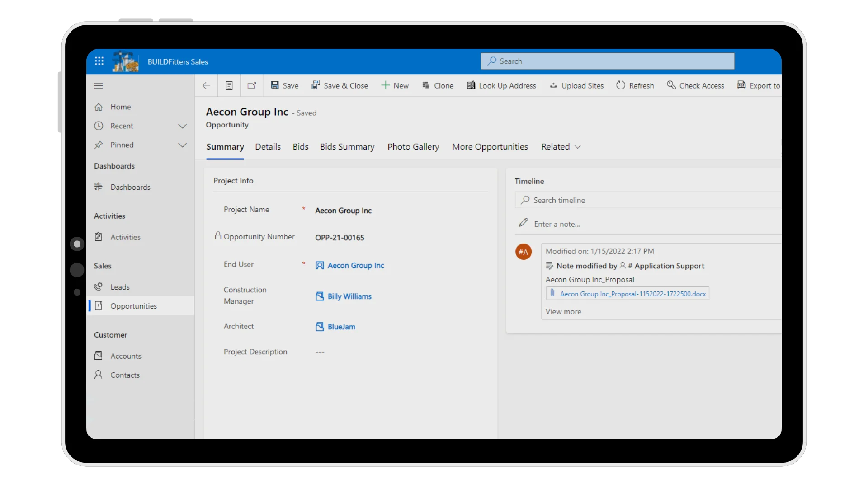Click the attachment paperclip icon
Image resolution: width=868 pixels, height=488 pixels.
pos(552,293)
